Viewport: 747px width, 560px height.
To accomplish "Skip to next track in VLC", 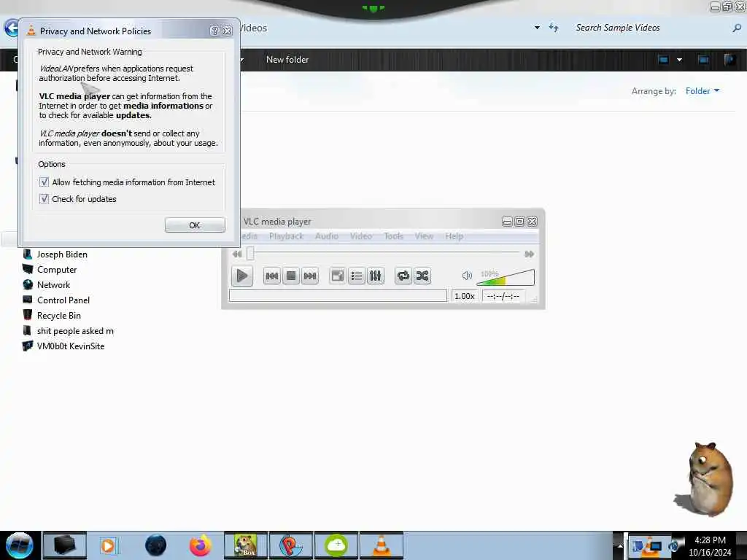I will tap(309, 276).
